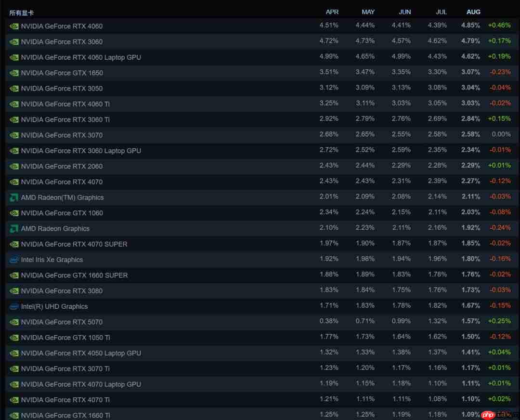
Task: Click the APR column header
Action: click(x=332, y=12)
